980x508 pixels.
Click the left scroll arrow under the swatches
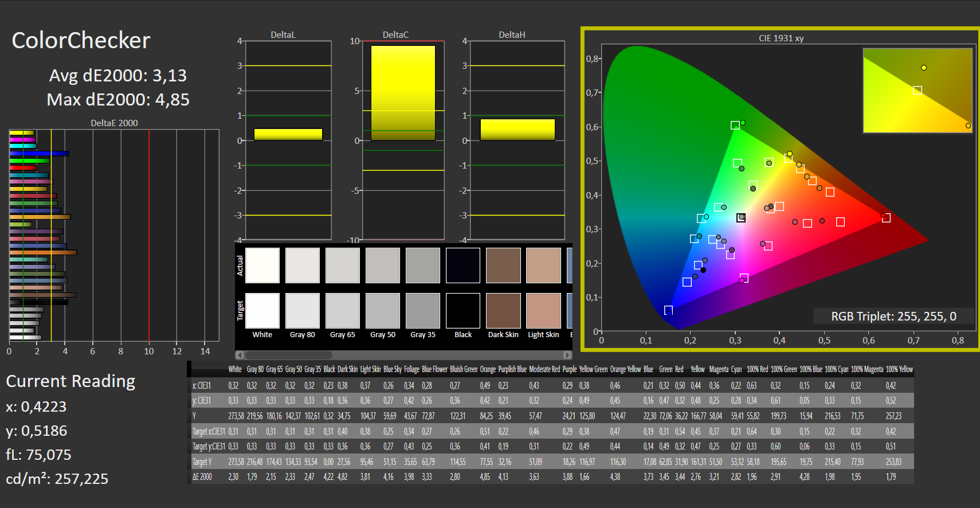(240, 355)
